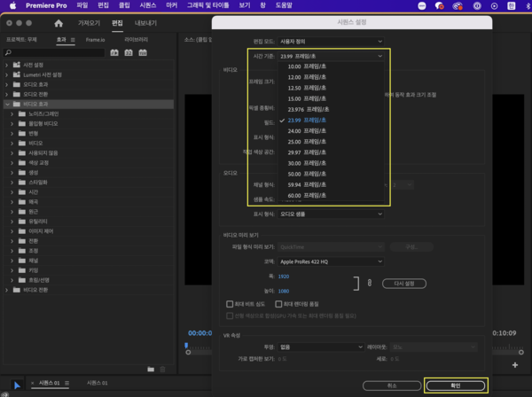Switch to the 프로젝트: 무제 tab
This screenshot has height=397, width=532.
(x=21, y=40)
